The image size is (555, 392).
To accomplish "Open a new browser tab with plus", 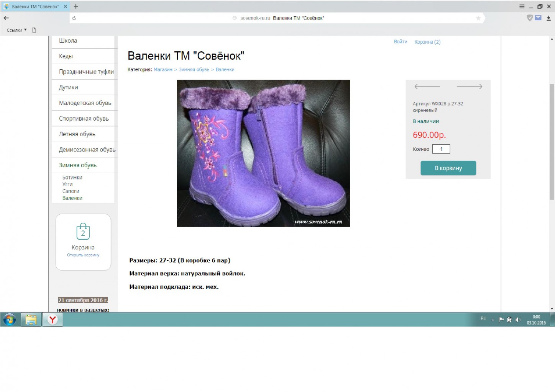I will (x=76, y=7).
